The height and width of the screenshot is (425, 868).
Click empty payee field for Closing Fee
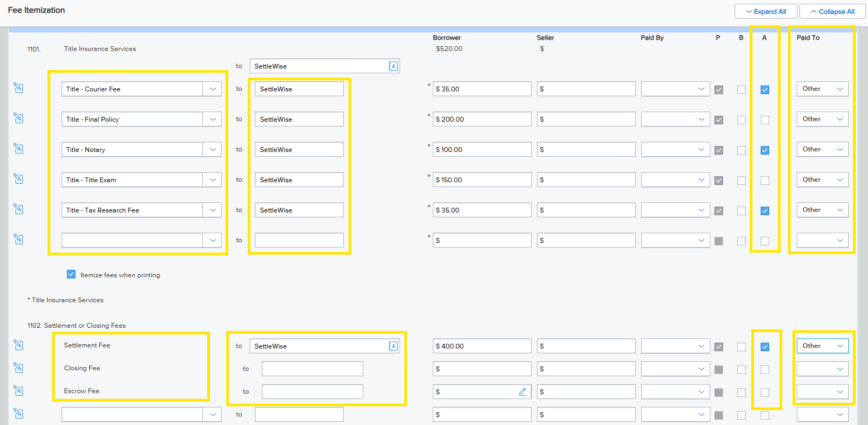pos(312,369)
